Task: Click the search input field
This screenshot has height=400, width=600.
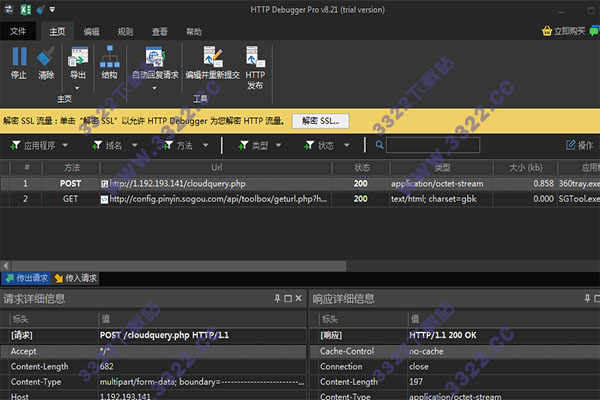Action: tap(433, 145)
